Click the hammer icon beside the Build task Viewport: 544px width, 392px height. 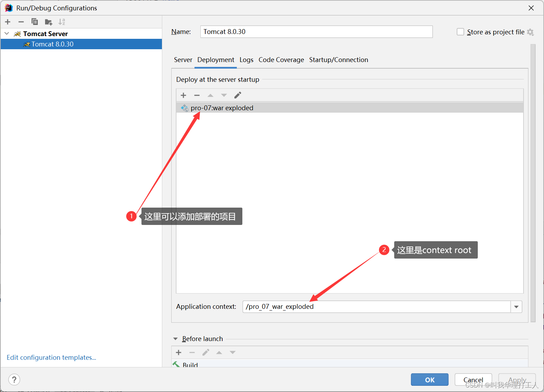point(176,364)
